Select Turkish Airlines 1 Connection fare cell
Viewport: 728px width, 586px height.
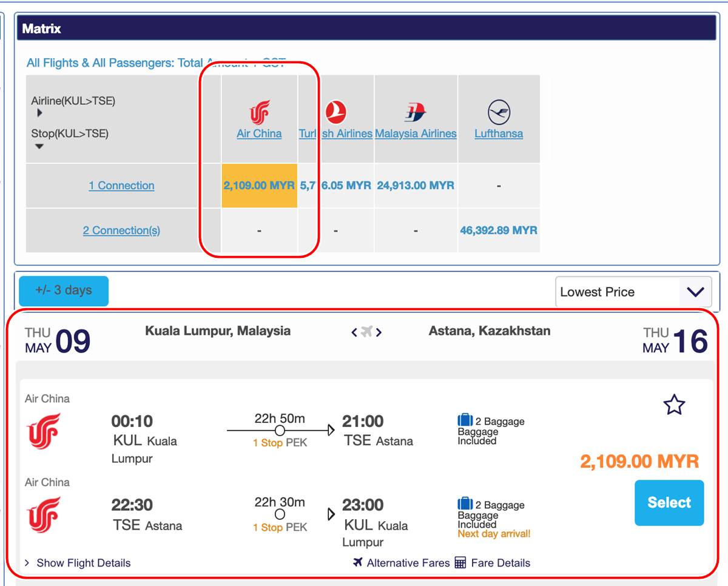[x=335, y=186]
